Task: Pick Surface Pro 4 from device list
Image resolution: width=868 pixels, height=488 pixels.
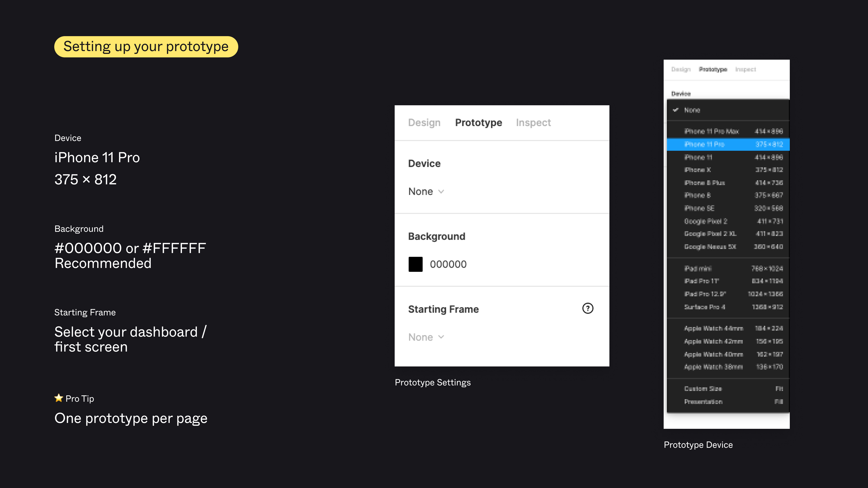Action: [x=728, y=307]
